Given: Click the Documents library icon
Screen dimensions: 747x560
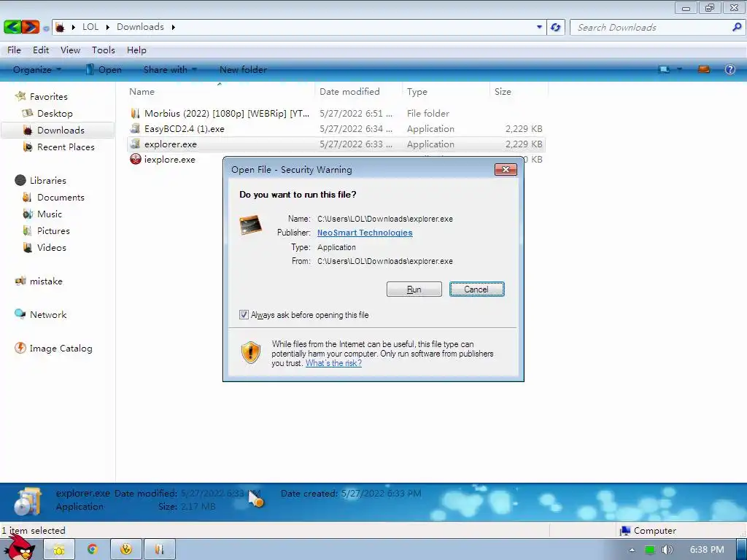Looking at the screenshot, I should pos(27,197).
